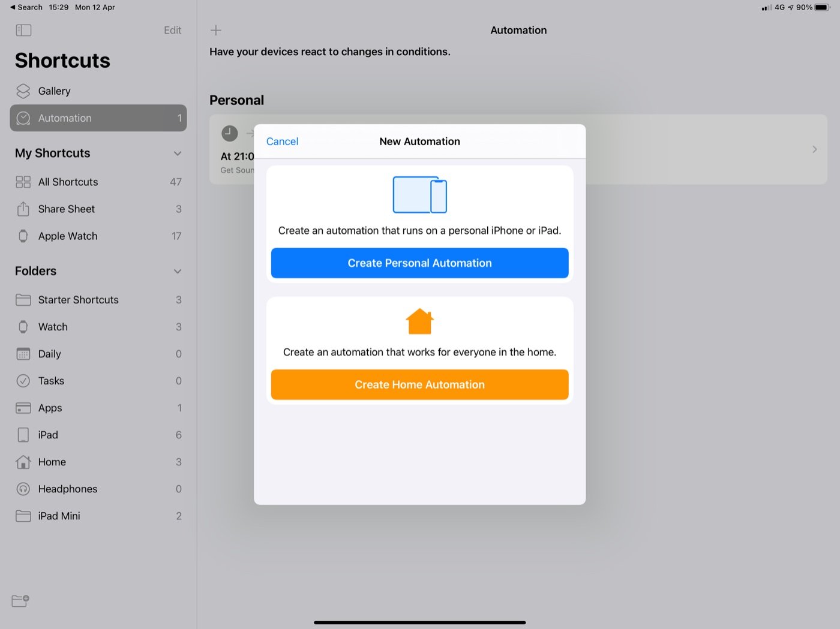The height and width of the screenshot is (629, 840).
Task: Click the new folder icon at bottom left
Action: pyautogui.click(x=19, y=601)
